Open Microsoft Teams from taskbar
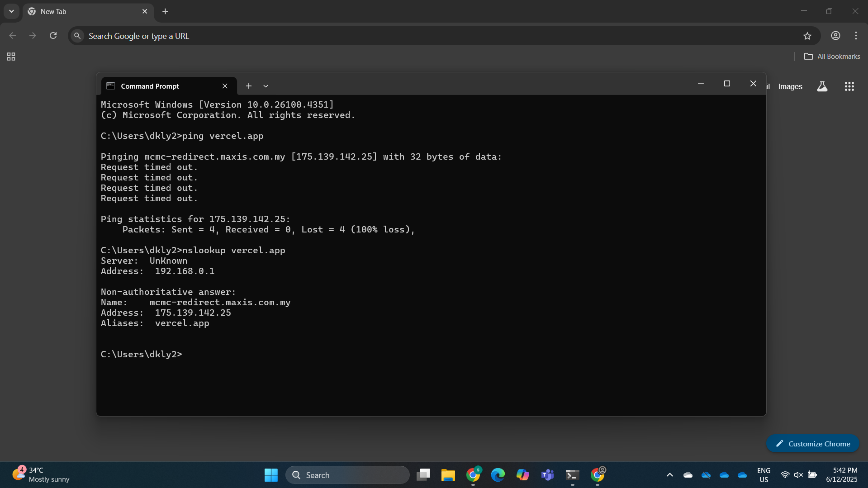Viewport: 868px width, 488px height. tap(548, 475)
